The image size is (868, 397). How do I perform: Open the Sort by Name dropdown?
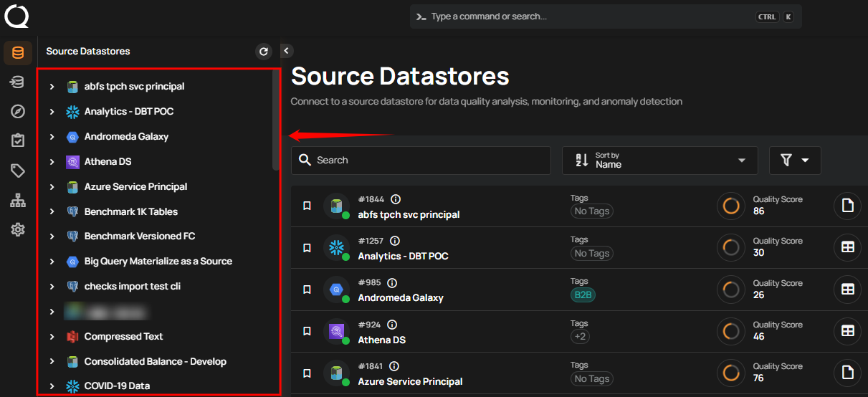tap(659, 161)
